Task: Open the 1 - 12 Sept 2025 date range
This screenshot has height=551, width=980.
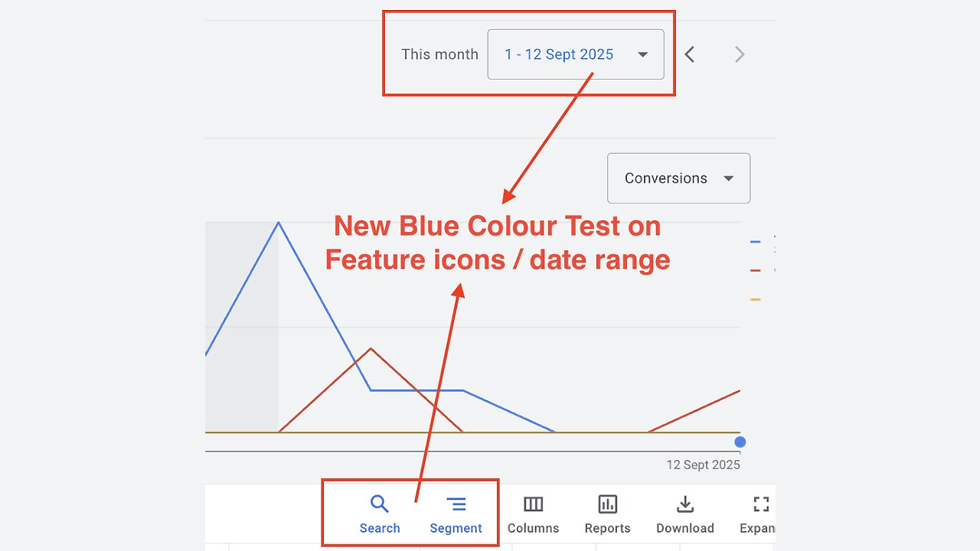Action: tap(559, 54)
